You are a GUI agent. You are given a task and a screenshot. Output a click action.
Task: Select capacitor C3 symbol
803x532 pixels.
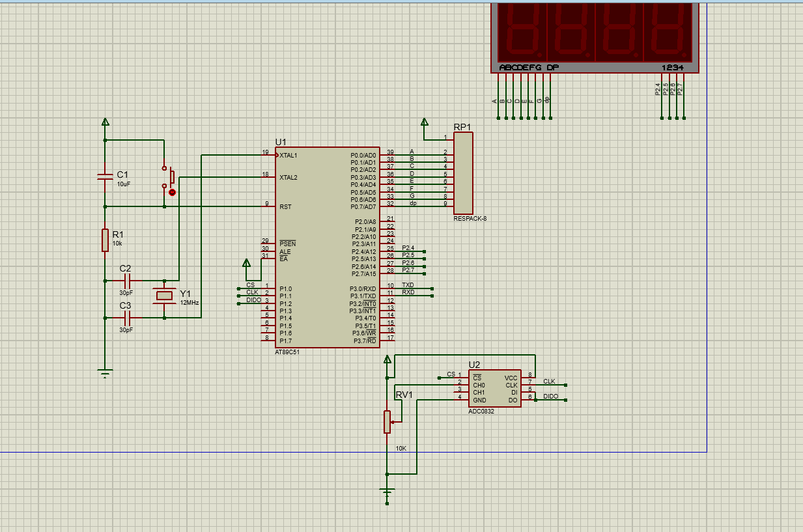(128, 318)
